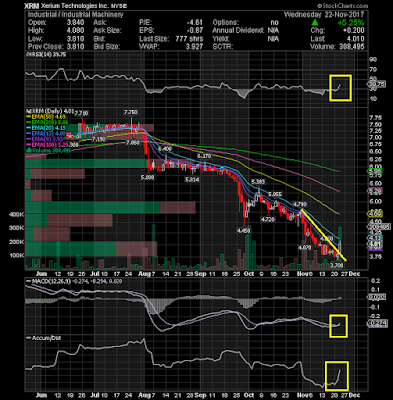Click the Oct month label on price axis
Screen dimensions: 393x400
click(x=249, y=274)
